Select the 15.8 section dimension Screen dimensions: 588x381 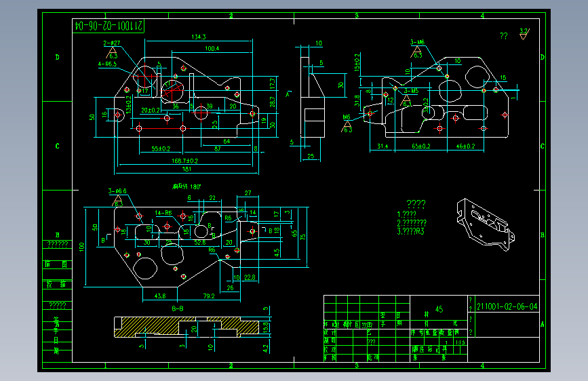266,327
